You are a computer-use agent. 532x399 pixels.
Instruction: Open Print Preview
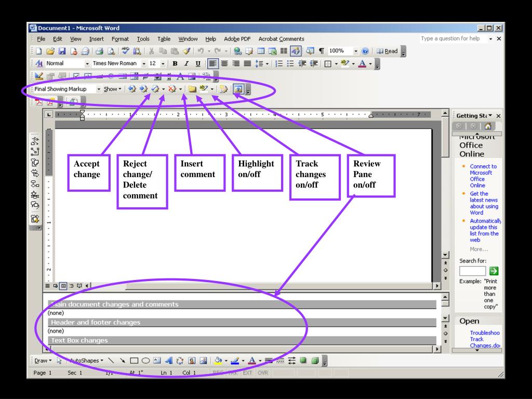[x=111, y=51]
